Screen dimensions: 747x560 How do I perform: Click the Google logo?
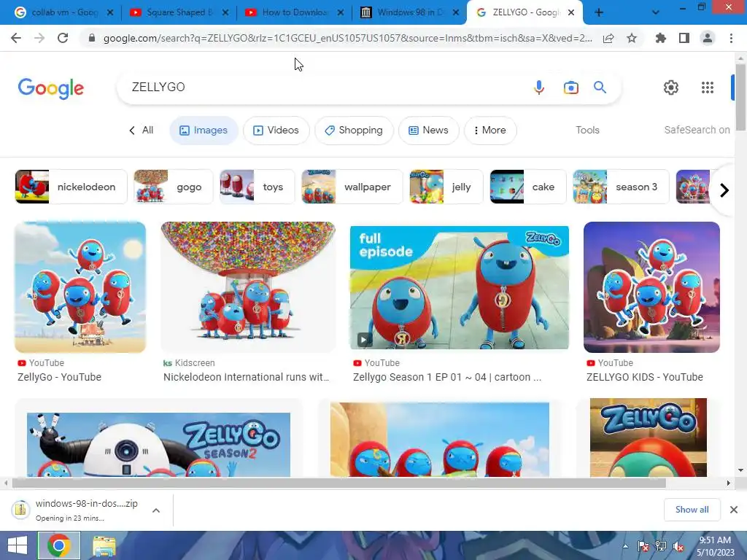pyautogui.click(x=51, y=88)
